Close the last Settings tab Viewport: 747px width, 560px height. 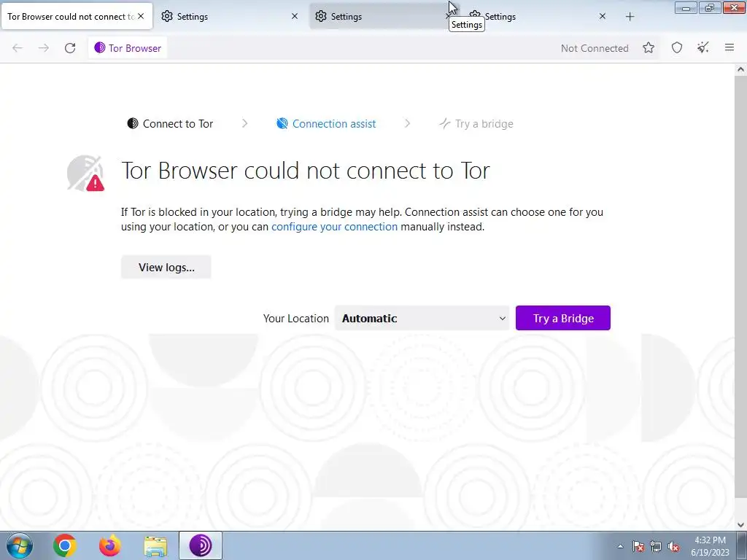pos(602,16)
